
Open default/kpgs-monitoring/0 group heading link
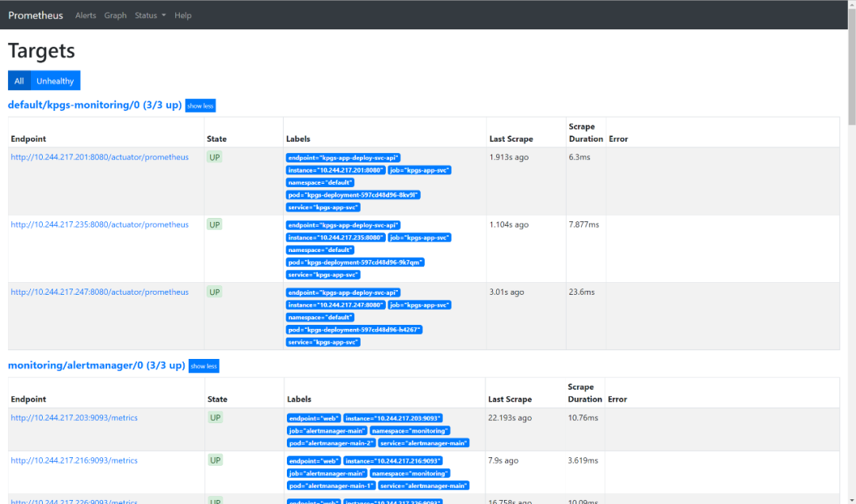[94, 105]
